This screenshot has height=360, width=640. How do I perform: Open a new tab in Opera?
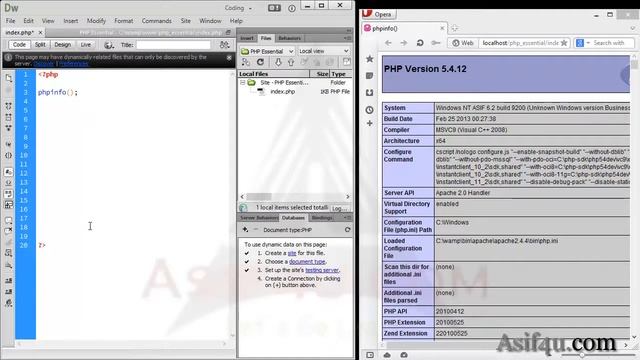pos(454,28)
